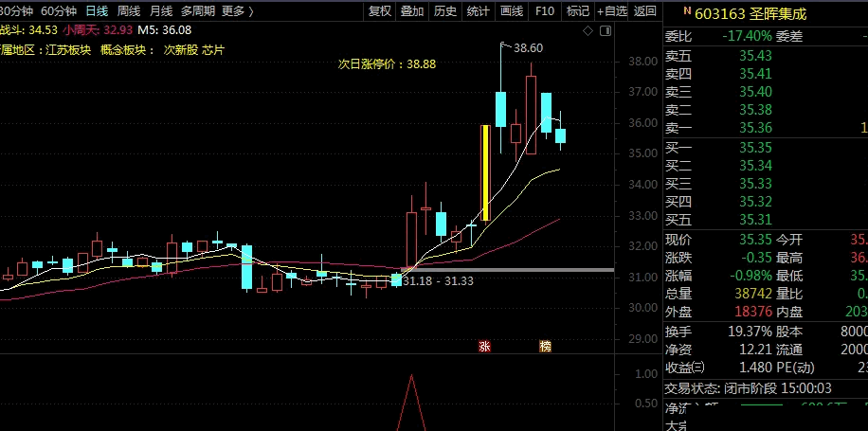Image resolution: width=868 pixels, height=431 pixels.
Task: Click the 1.00 indicator axis label
Action: pos(646,374)
